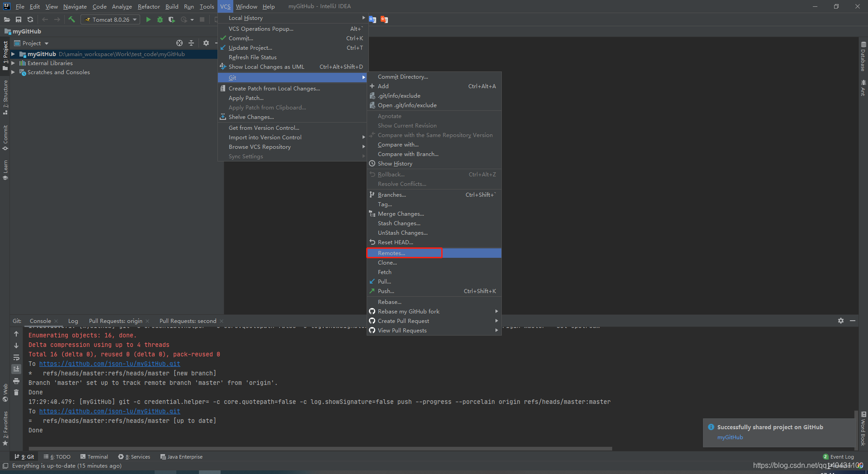Select Commit... in the VCS menu
Viewport: 868px width, 474px height.
293,38
